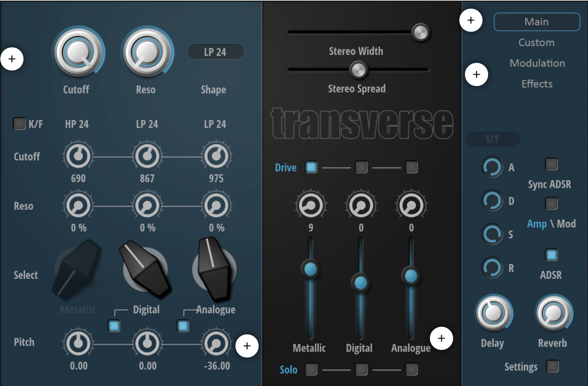Click the Cutoff knob showing 690

tap(78, 156)
